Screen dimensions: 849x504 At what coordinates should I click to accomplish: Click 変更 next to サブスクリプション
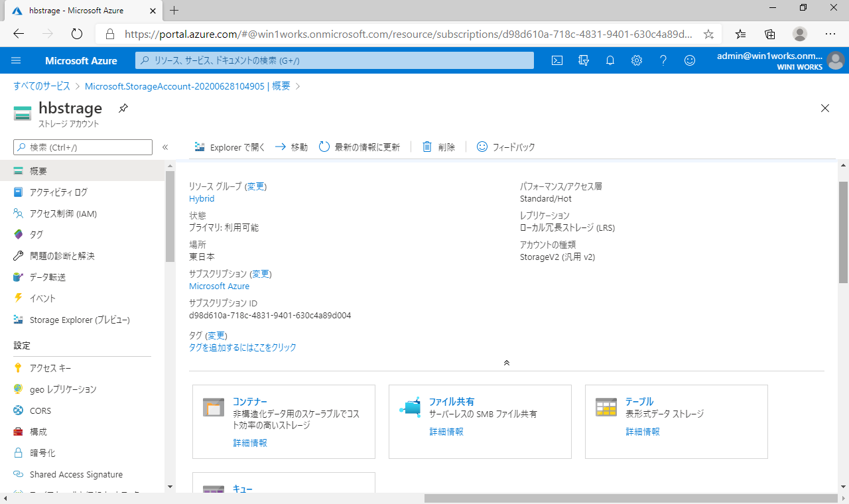(x=261, y=274)
